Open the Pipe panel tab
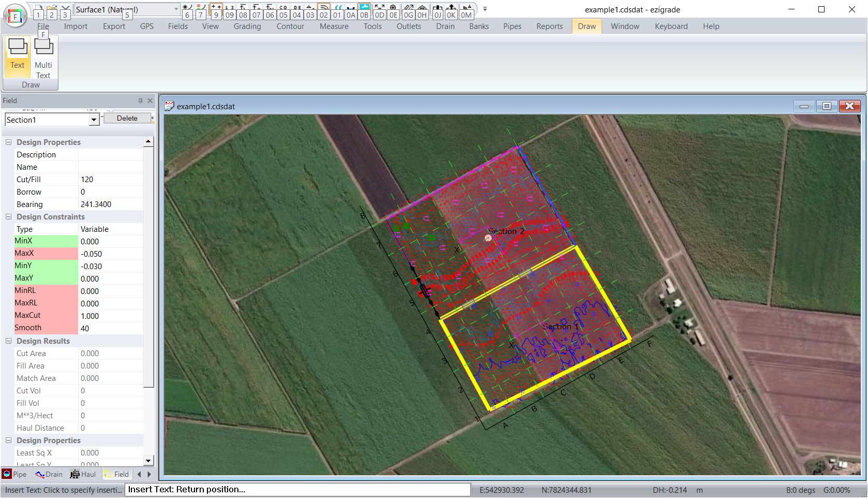The image size is (868, 498). tap(14, 474)
